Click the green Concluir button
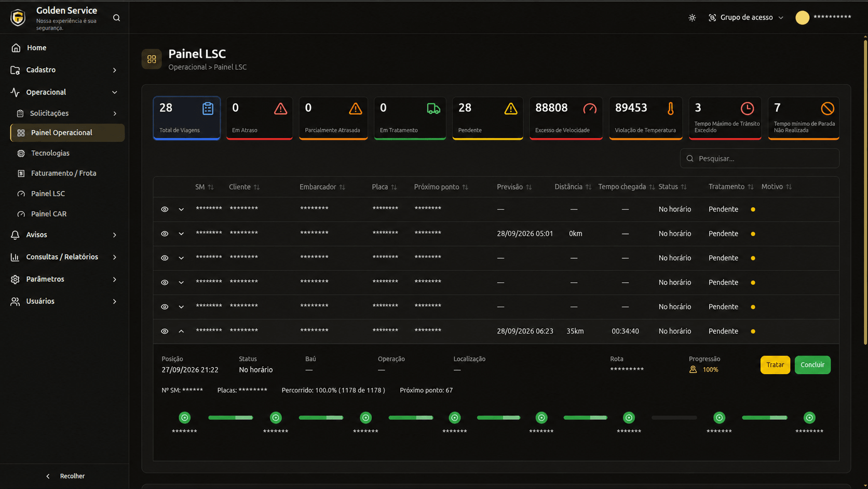The image size is (868, 489). 812,365
